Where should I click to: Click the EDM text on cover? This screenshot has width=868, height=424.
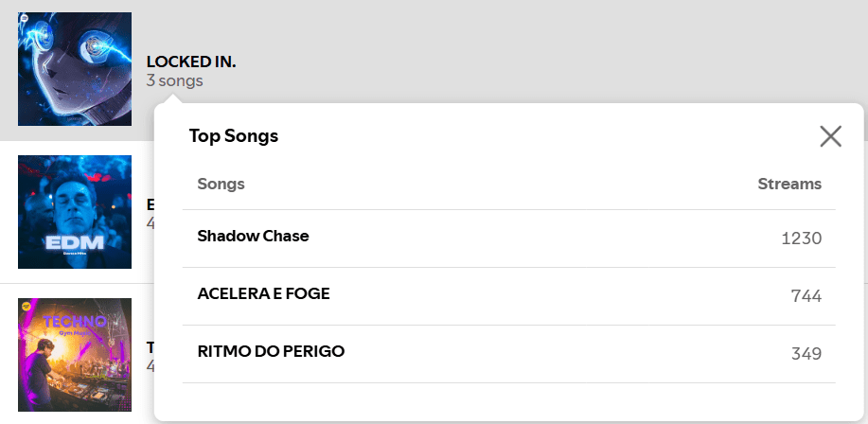(75, 241)
